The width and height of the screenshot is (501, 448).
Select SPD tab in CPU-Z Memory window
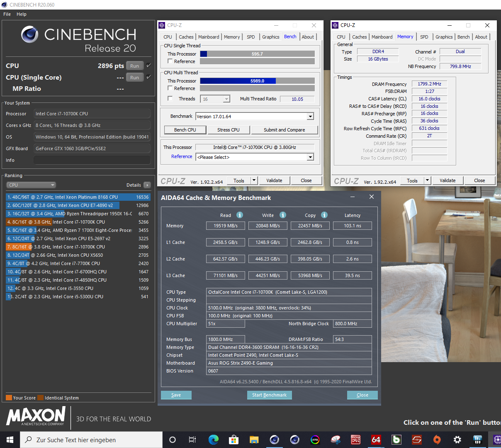424,37
